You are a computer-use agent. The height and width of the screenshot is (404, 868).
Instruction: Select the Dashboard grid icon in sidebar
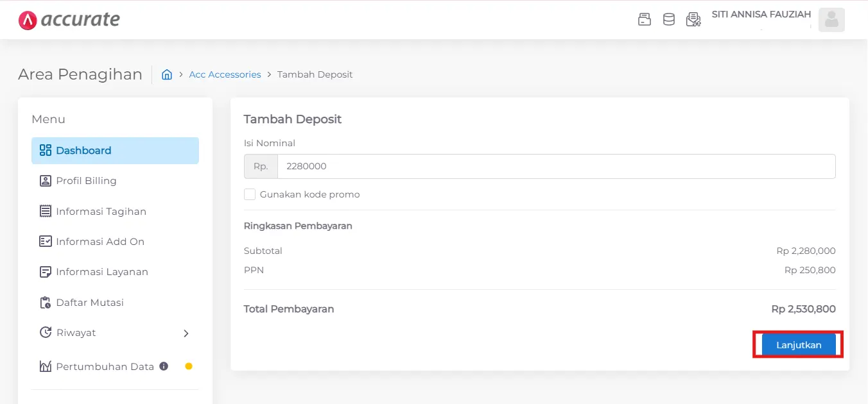[x=45, y=150]
